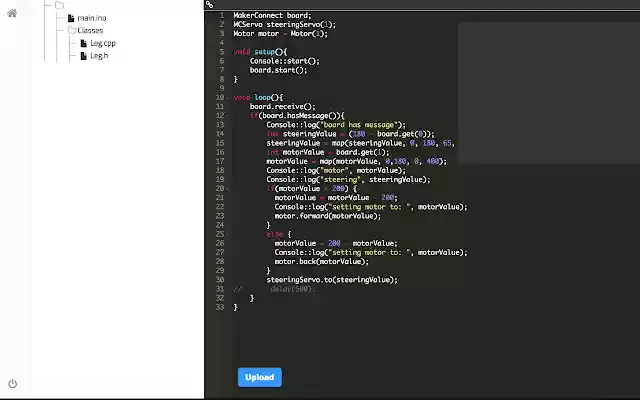Click line number 1 in the gutter

[222, 16]
